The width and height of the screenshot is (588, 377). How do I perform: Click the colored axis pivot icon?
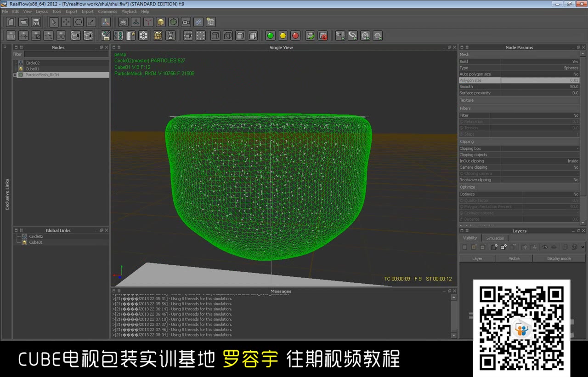(106, 22)
